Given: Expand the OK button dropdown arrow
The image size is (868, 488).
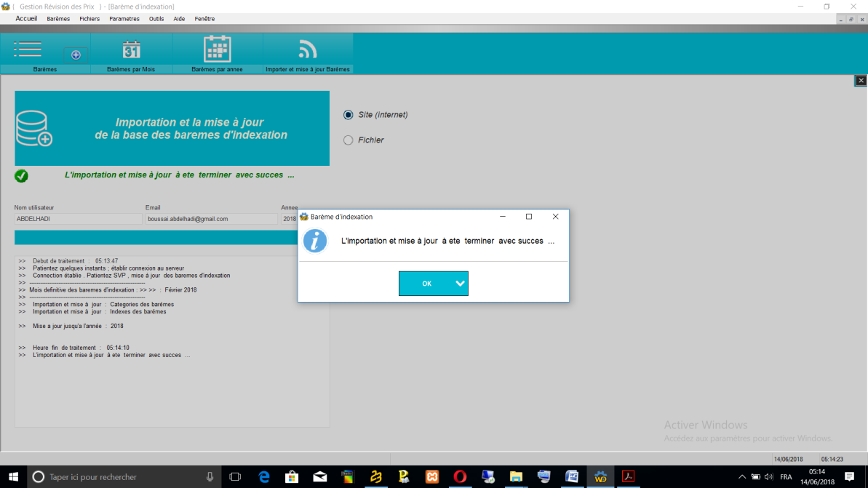Looking at the screenshot, I should point(460,284).
